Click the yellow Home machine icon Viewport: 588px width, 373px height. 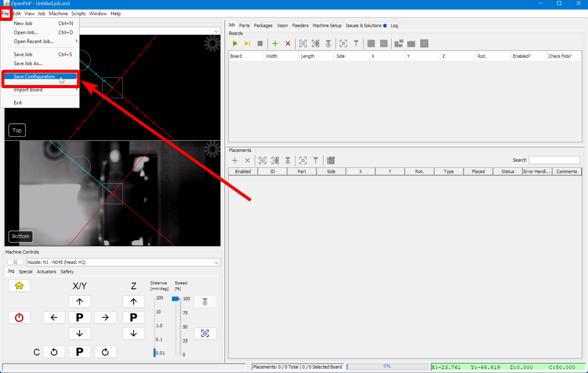[x=19, y=286]
